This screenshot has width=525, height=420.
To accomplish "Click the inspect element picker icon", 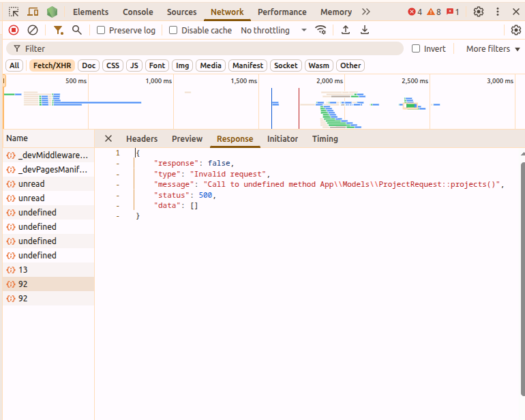I will [x=14, y=12].
